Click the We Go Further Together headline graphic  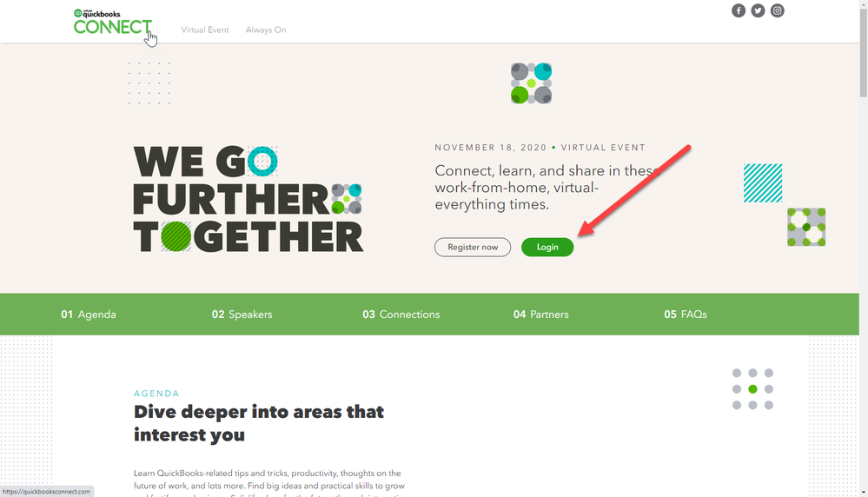[248, 199]
